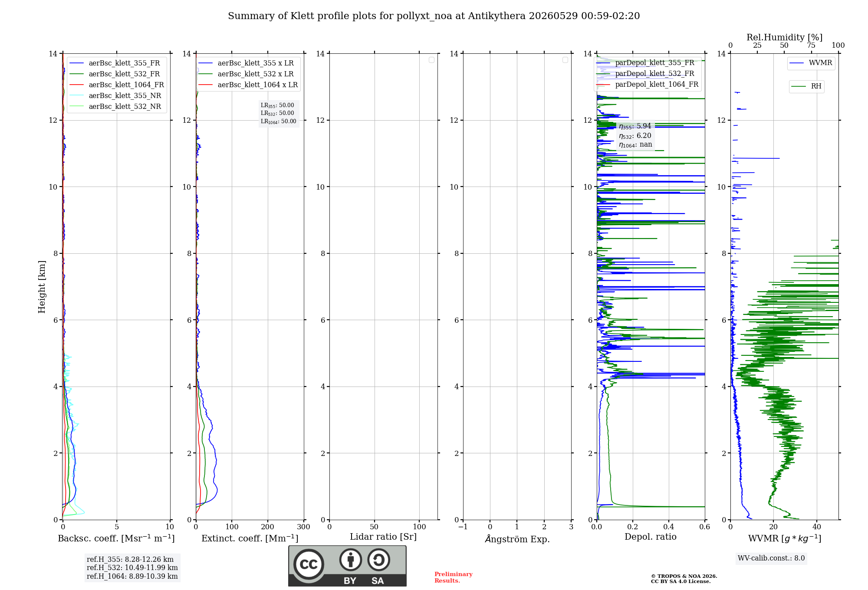Click the 100 tick on Rel.Humidity top axis
The height and width of the screenshot is (590, 868).
pos(838,46)
